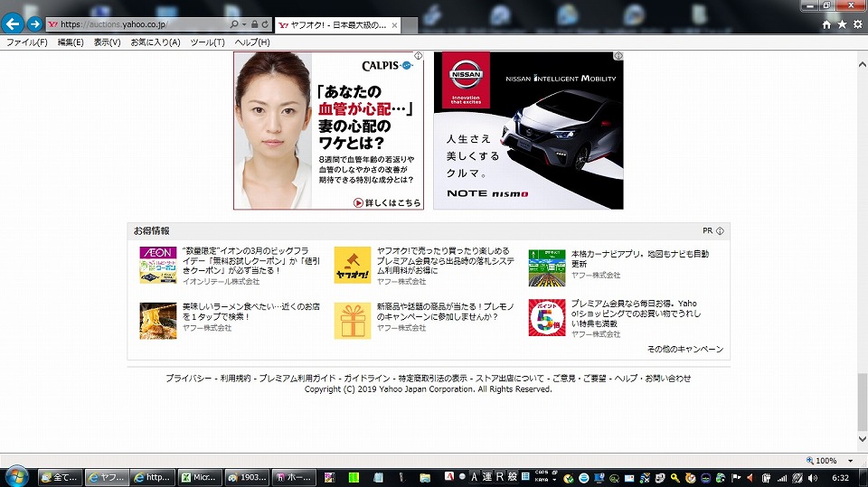This screenshot has width=868, height=487.
Task: Click the info icon beside PR label
Action: coord(720,231)
